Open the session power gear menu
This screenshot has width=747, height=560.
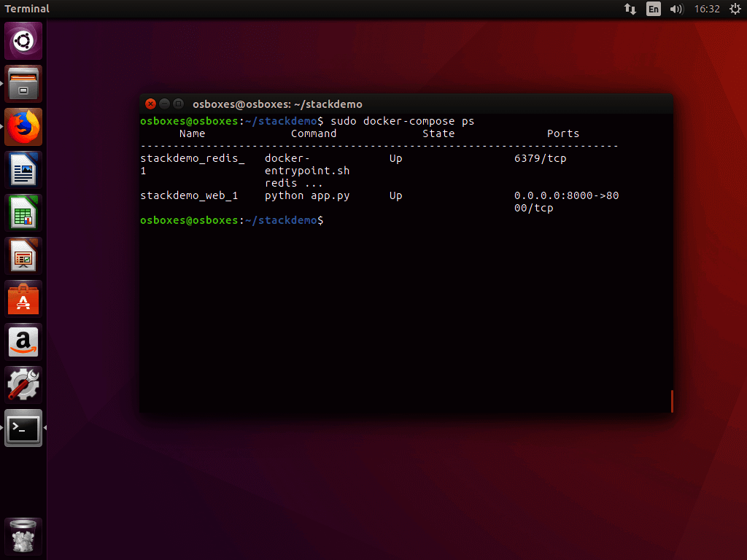735,9
